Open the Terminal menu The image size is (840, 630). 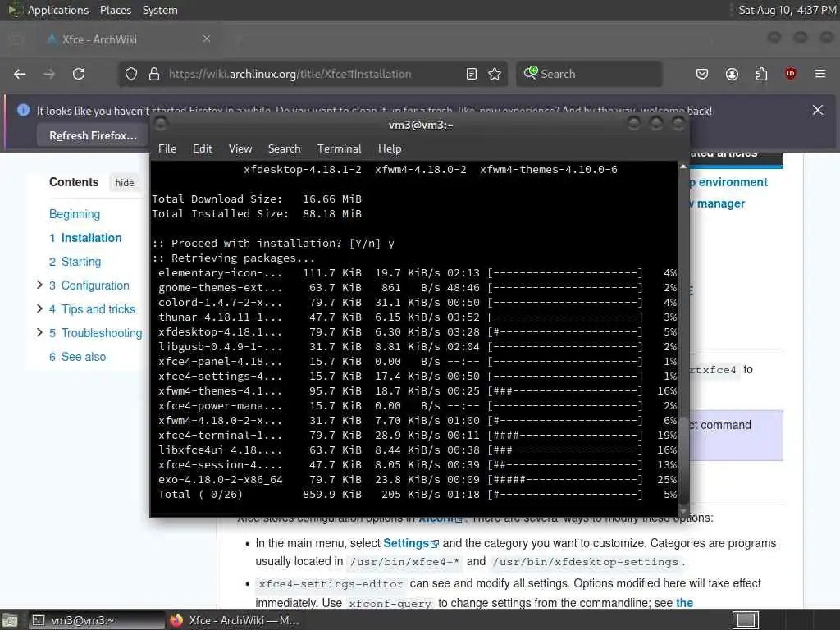pyautogui.click(x=339, y=149)
